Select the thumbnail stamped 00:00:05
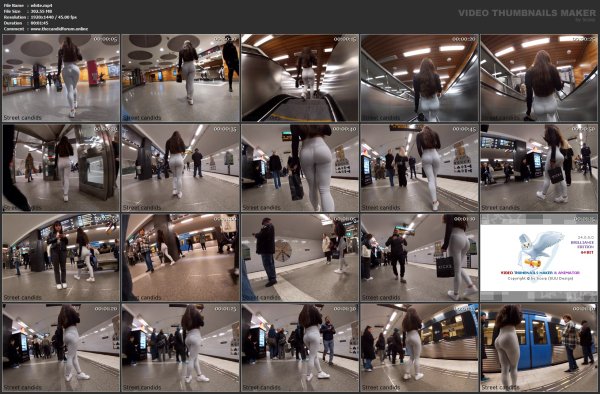Image resolution: width=600 pixels, height=394 pixels. click(x=61, y=78)
